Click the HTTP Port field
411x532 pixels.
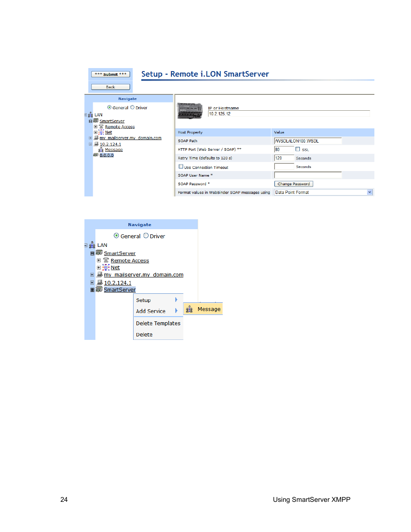pyautogui.click(x=284, y=149)
